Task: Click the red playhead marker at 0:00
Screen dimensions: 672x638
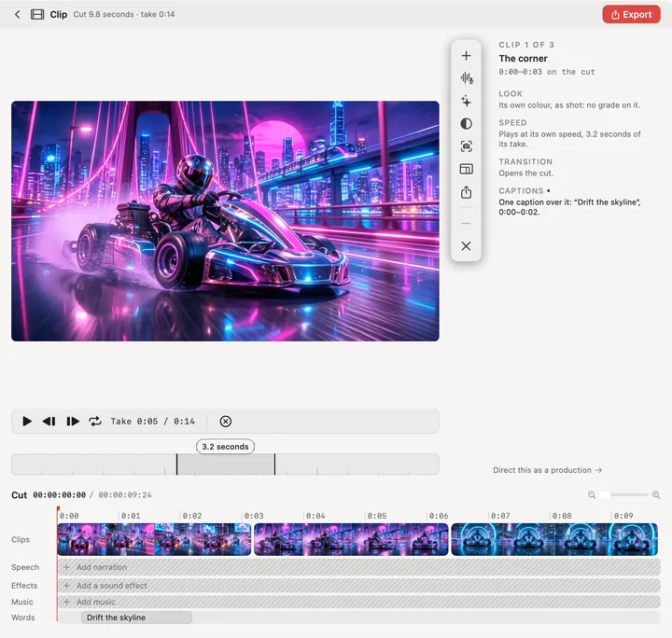Action: point(58,510)
